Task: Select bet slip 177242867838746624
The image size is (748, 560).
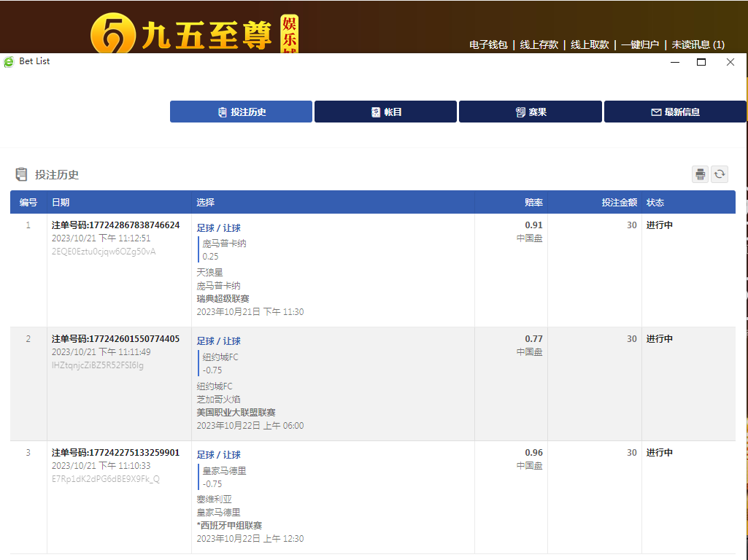Action: point(115,225)
